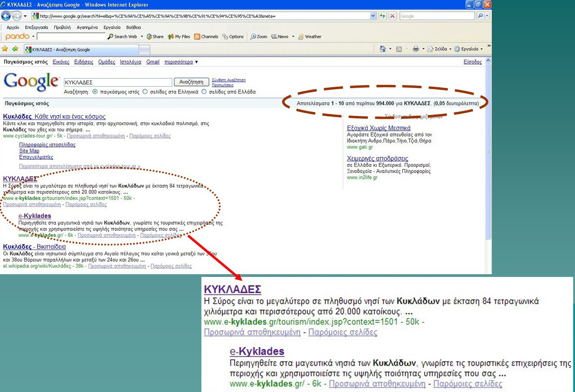
Task: Click the Google search field containing ΚΥΚΛΑΔΕΣ
Action: point(118,82)
